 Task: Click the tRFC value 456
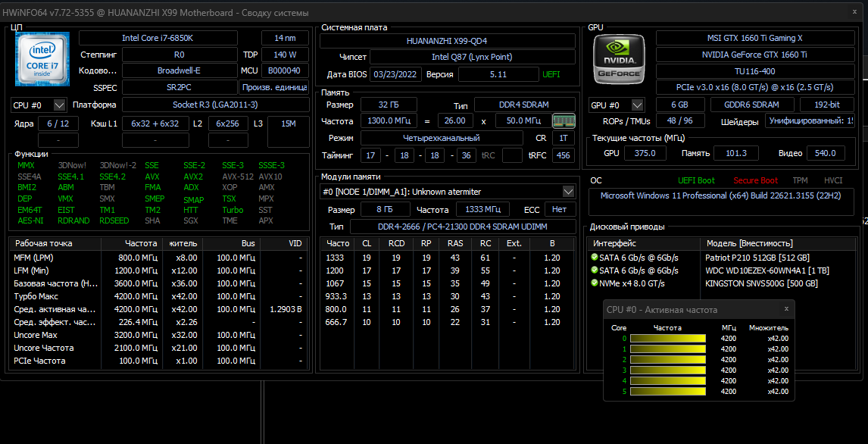(564, 155)
